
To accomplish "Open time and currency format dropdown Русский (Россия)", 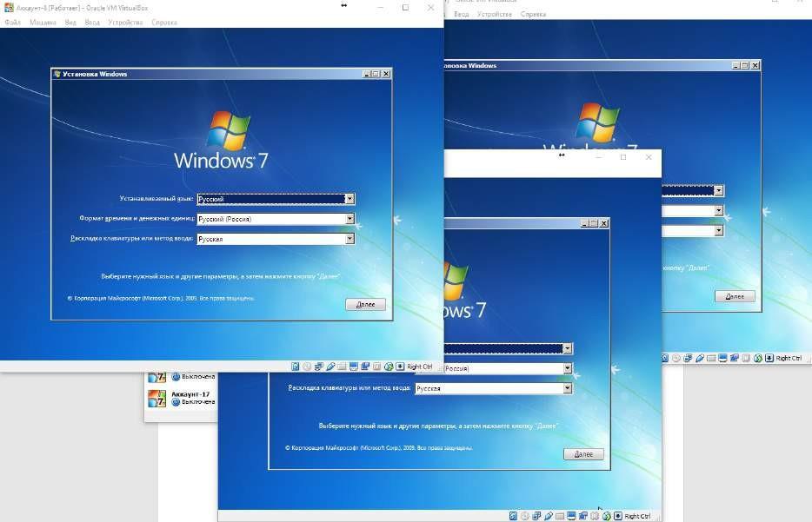I will point(349,219).
